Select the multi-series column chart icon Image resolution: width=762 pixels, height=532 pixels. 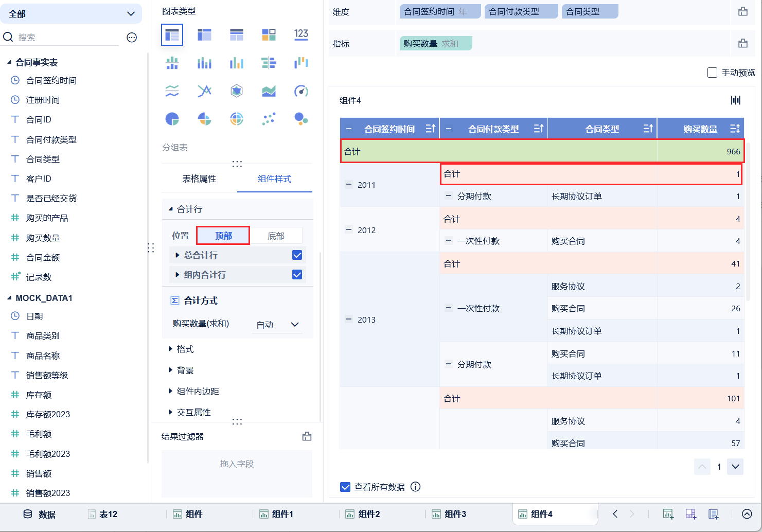pos(237,63)
